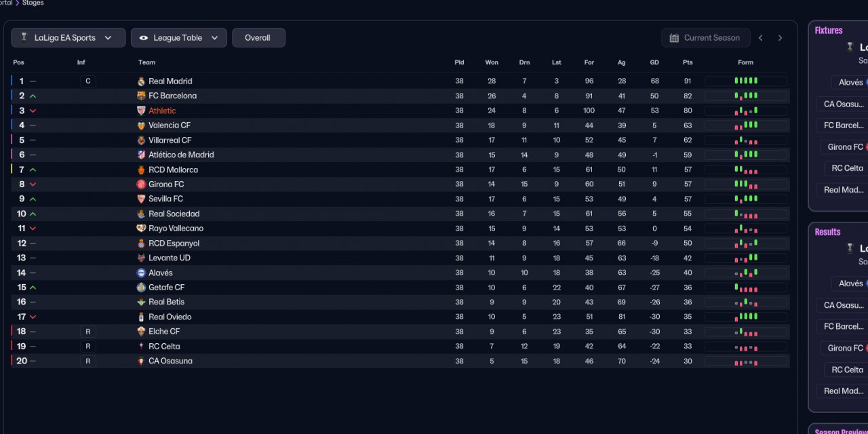Open the Results panel heading

tap(827, 232)
